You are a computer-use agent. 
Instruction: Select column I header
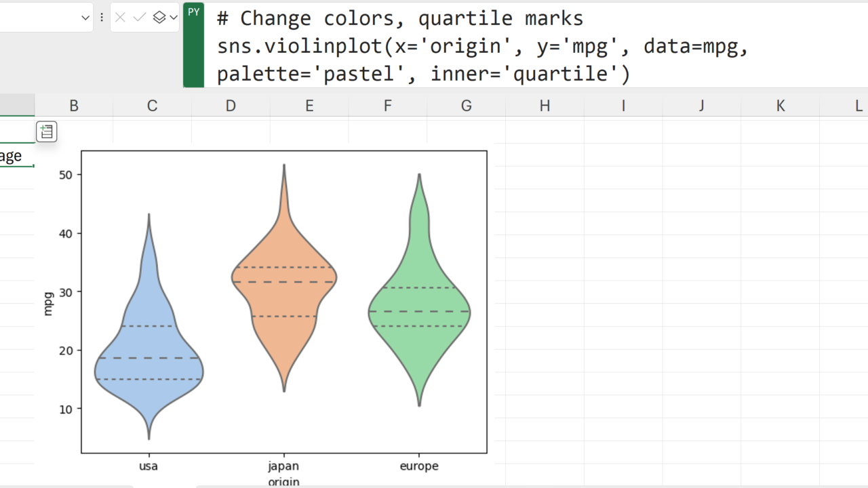tap(623, 106)
